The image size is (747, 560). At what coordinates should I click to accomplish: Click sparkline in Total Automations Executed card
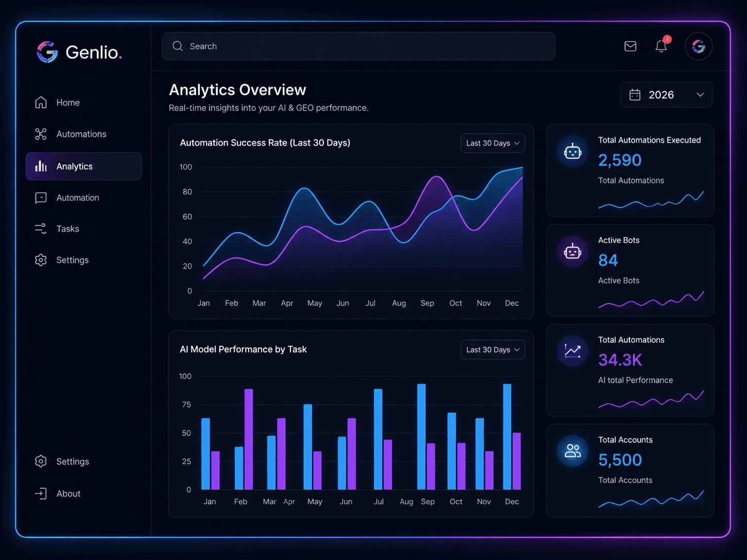coord(651,200)
